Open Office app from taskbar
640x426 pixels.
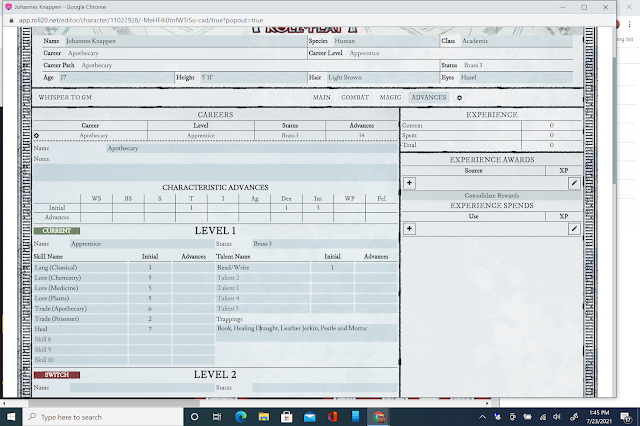pos(333,417)
